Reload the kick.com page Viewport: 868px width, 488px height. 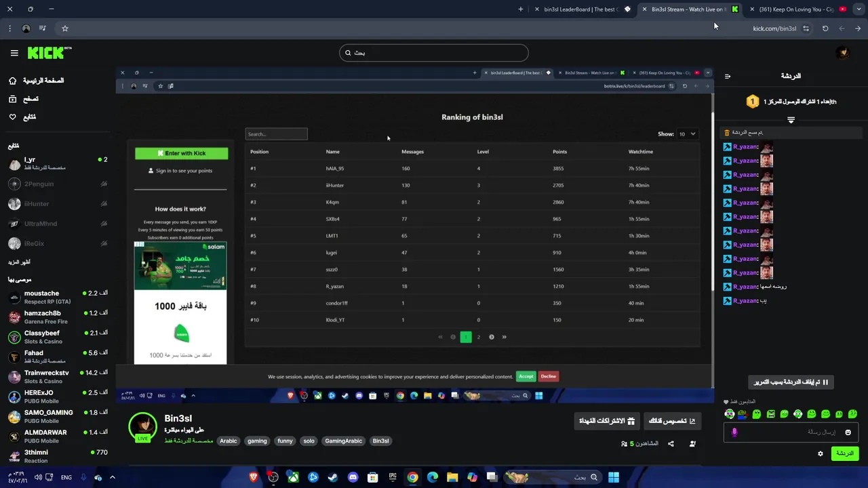pos(825,28)
